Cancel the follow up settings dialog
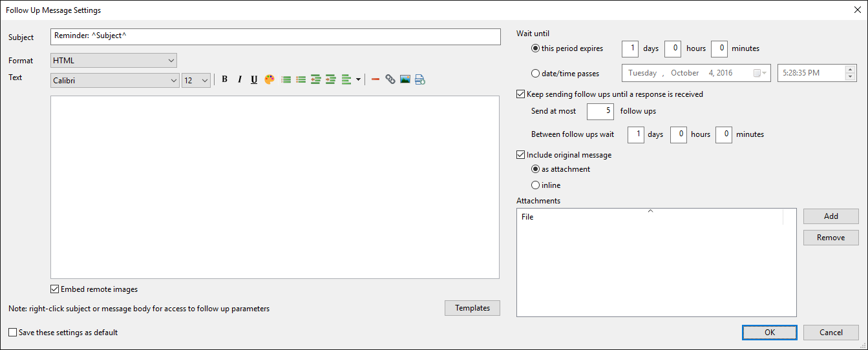The image size is (868, 350). click(831, 333)
